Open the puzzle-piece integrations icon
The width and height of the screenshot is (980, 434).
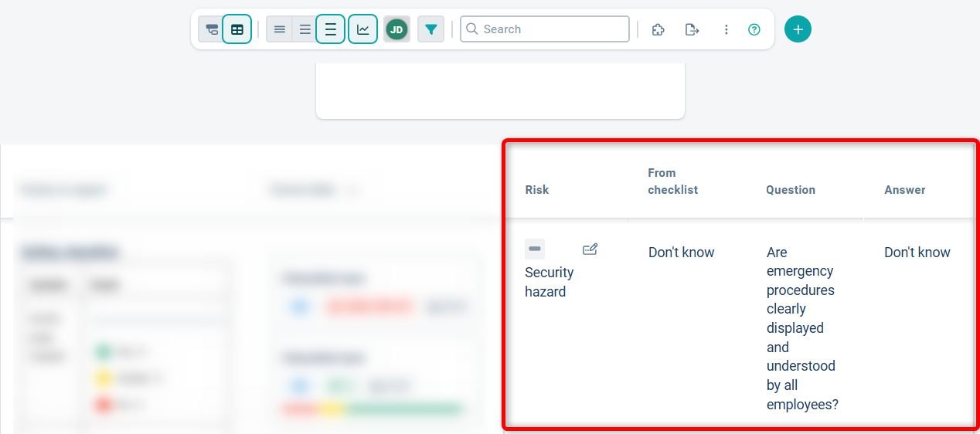pos(658,29)
